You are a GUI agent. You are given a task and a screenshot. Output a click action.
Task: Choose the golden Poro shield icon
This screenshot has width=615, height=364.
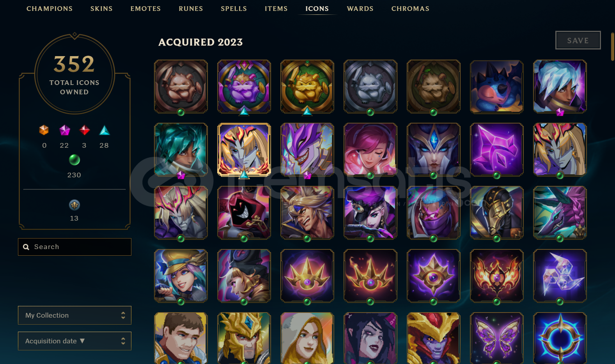click(x=307, y=87)
